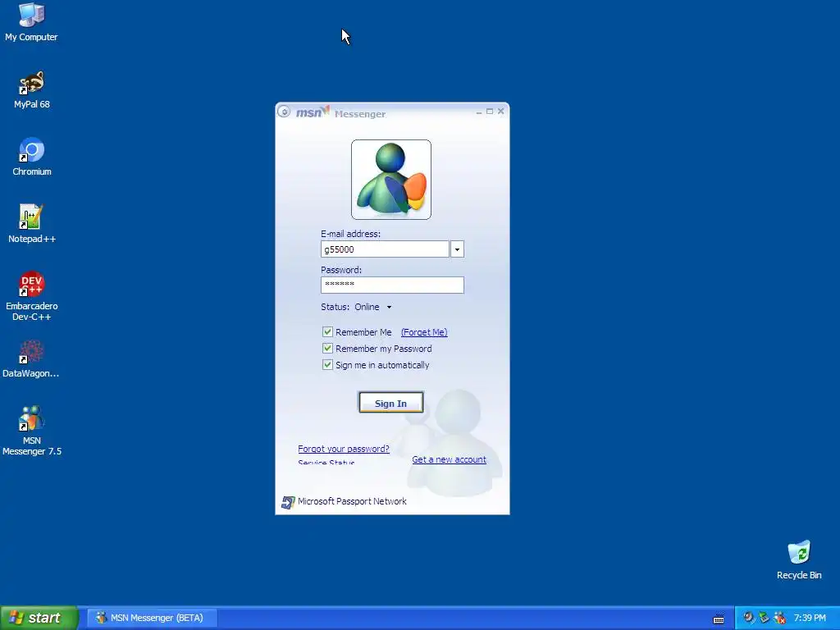The image size is (840, 630).
Task: Select the MSN Messenger 7.5 desktop shortcut
Action: 32,431
